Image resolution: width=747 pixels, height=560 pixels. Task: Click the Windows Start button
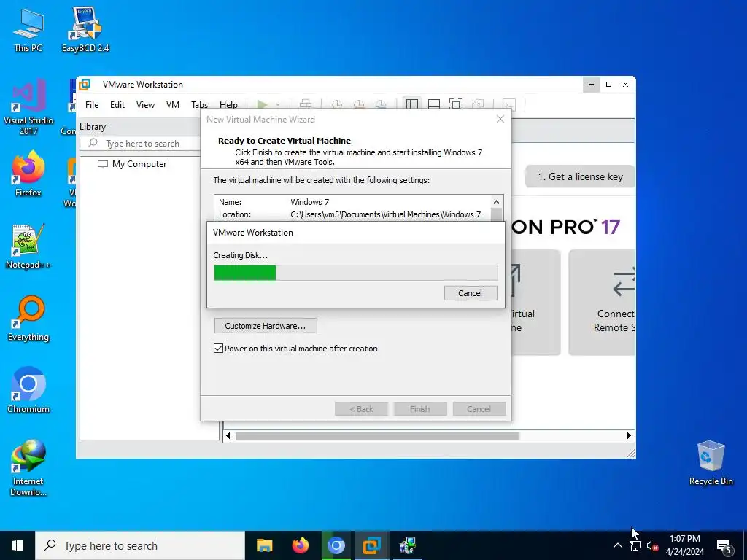click(x=18, y=545)
